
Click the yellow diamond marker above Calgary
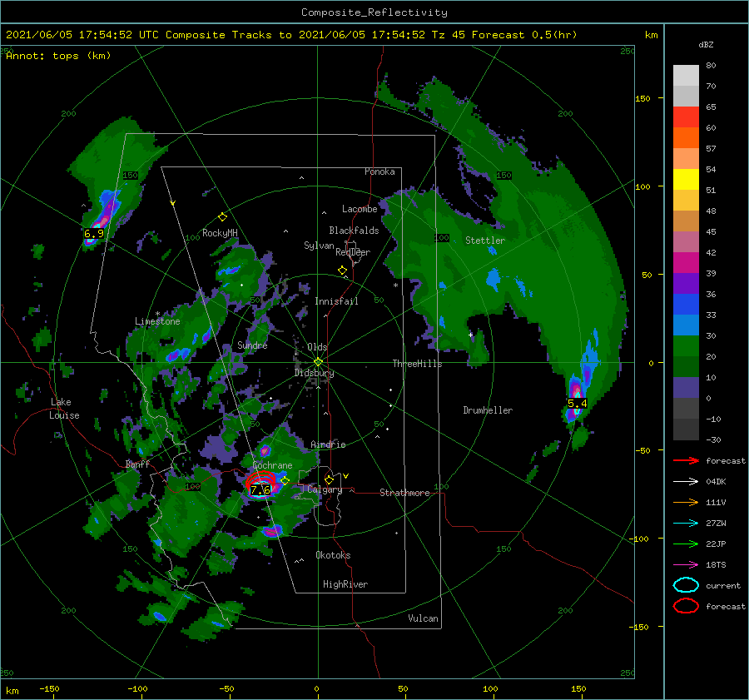[329, 479]
